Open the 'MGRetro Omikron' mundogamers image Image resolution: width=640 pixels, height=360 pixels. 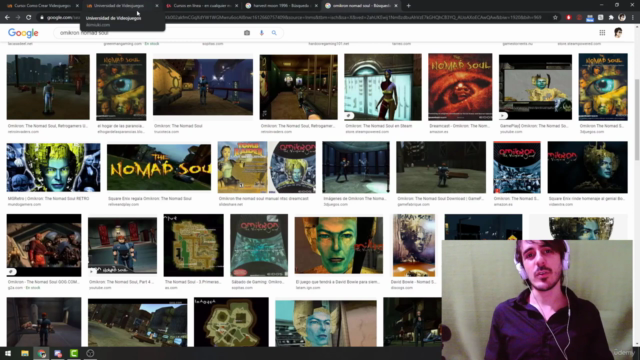(53, 167)
